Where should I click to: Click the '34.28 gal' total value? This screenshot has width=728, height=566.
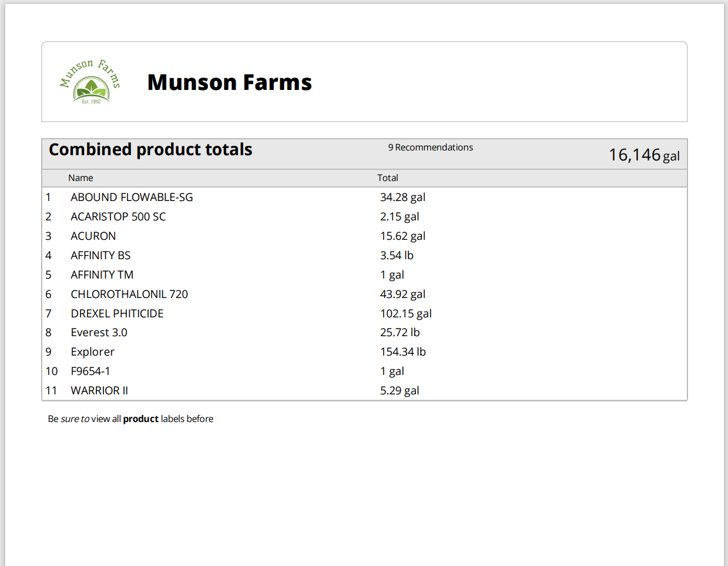coord(402,197)
